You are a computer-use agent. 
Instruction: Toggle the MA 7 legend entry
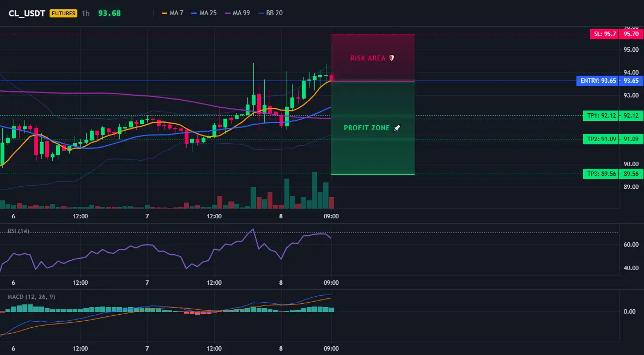click(x=173, y=13)
